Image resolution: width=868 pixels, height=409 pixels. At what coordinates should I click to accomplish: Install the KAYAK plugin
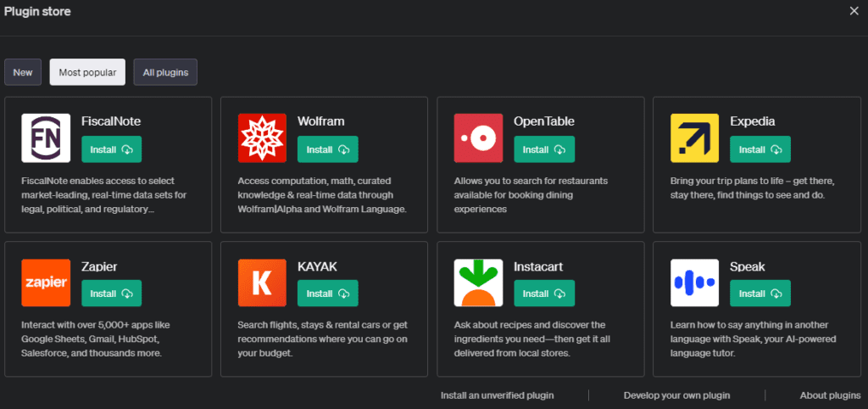point(328,293)
